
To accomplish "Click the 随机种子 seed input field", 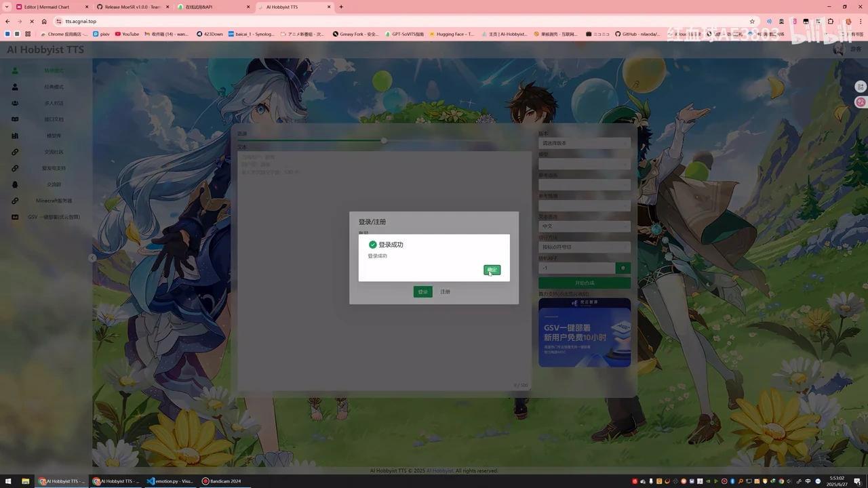I will [576, 268].
